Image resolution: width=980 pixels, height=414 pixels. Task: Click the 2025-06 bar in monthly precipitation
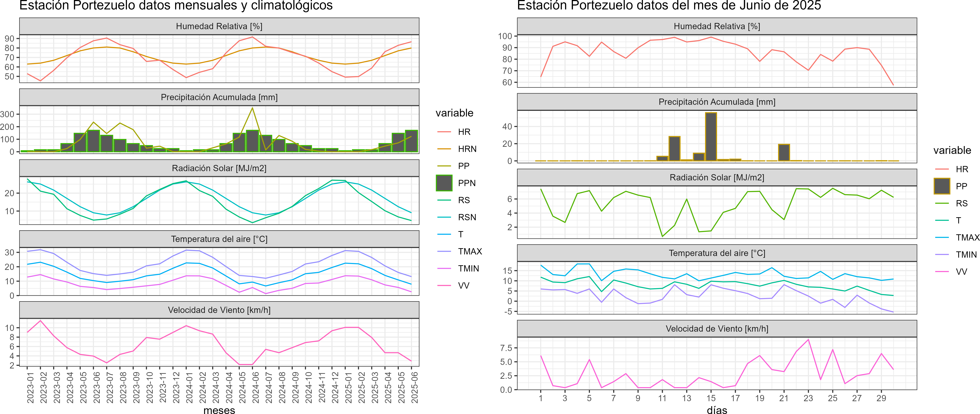pos(411,141)
